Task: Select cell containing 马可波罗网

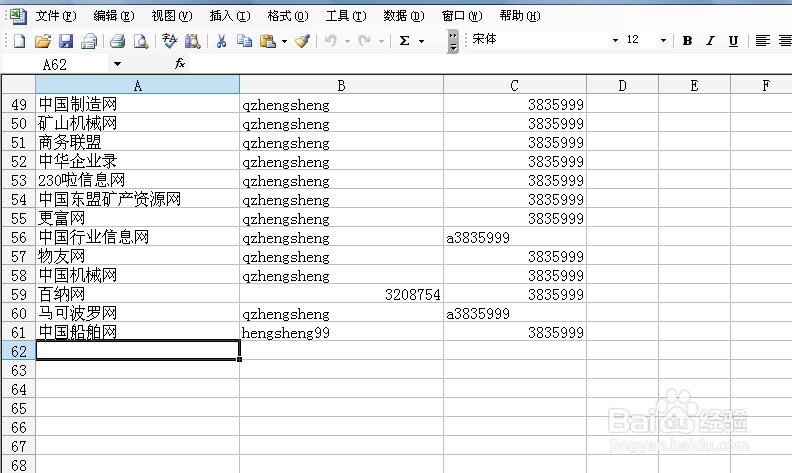Action: coord(137,313)
